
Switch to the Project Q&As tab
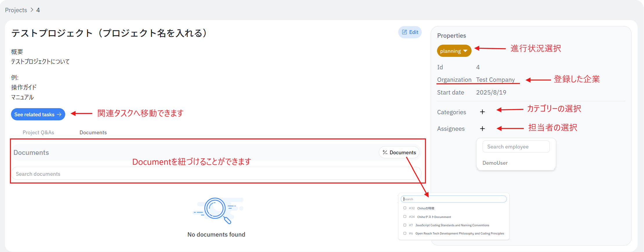[x=38, y=133]
